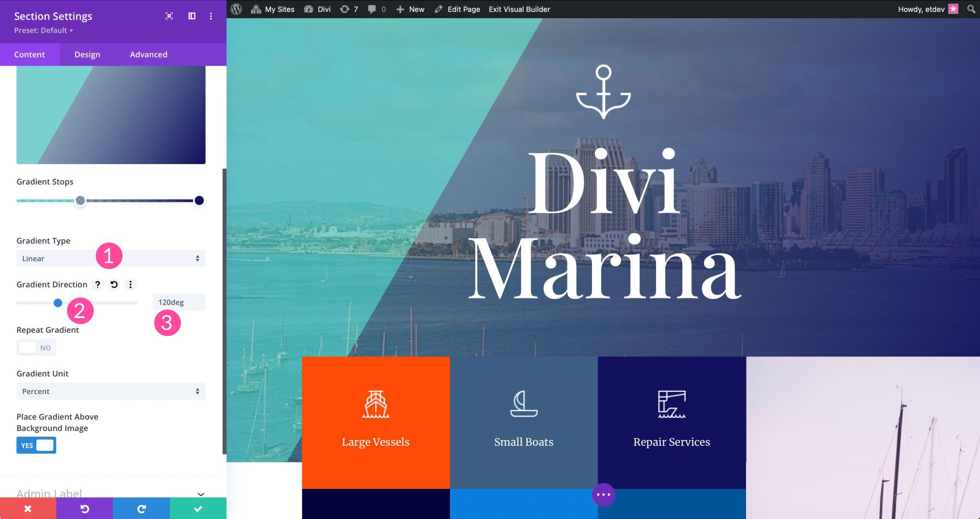The height and width of the screenshot is (519, 980).
Task: Open the three-dot menu in Section Settings header
Action: 211,16
